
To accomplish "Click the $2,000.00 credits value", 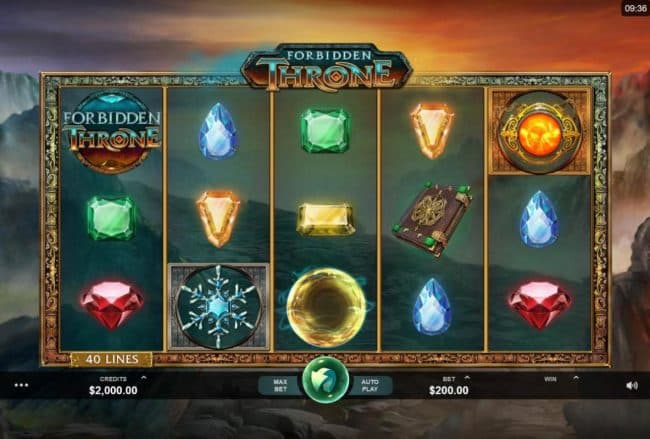I will (113, 390).
